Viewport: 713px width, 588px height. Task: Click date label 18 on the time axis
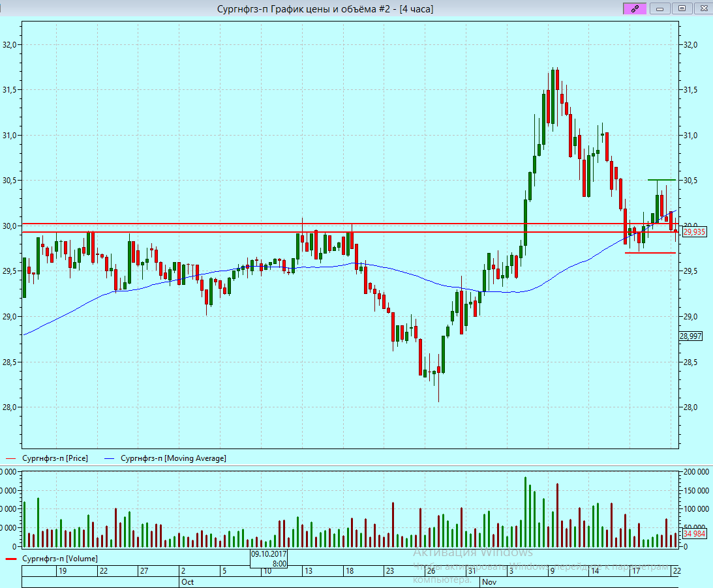pyautogui.click(x=350, y=571)
